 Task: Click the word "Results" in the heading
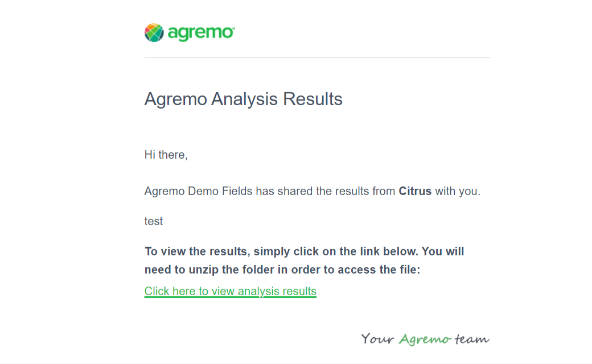coord(313,99)
